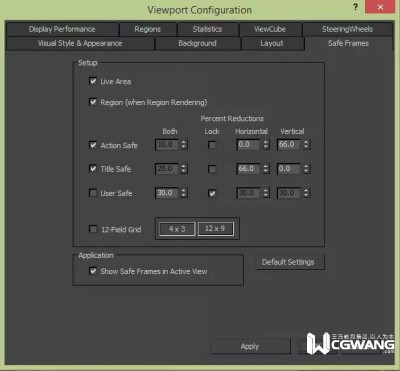Select the 4 x 3 grid button

[x=177, y=229]
